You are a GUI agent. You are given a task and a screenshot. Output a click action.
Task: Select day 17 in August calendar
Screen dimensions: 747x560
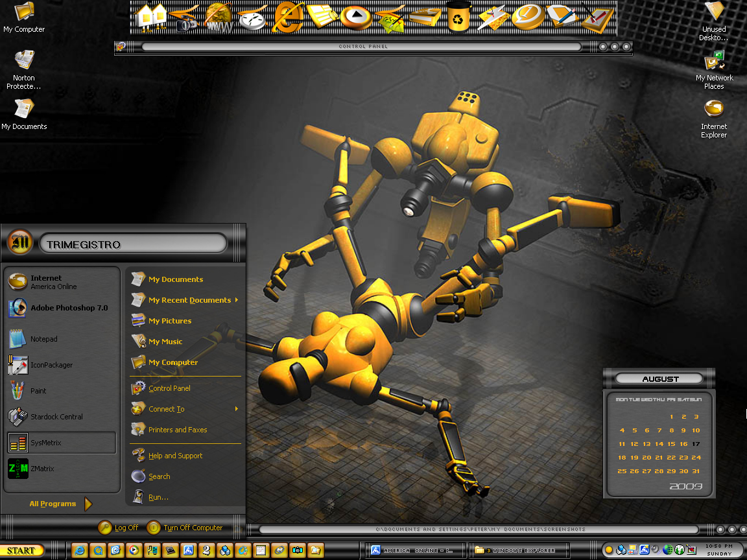pyautogui.click(x=696, y=444)
